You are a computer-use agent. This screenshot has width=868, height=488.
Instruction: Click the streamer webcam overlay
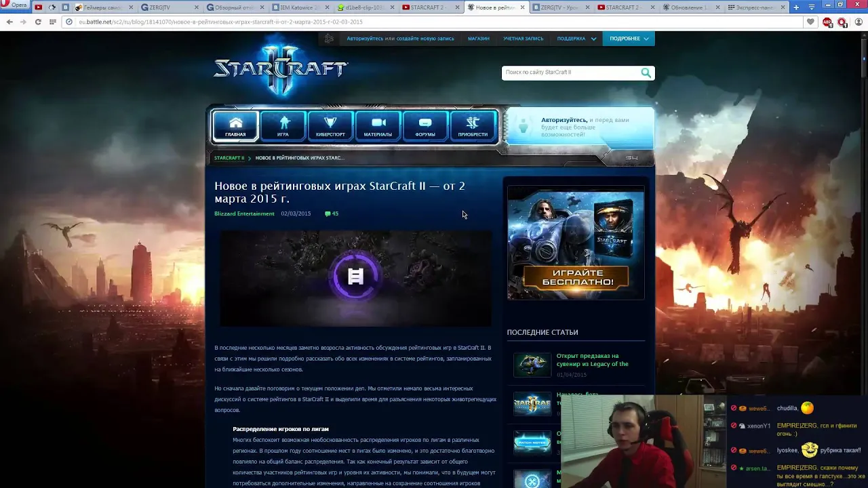pos(643,442)
